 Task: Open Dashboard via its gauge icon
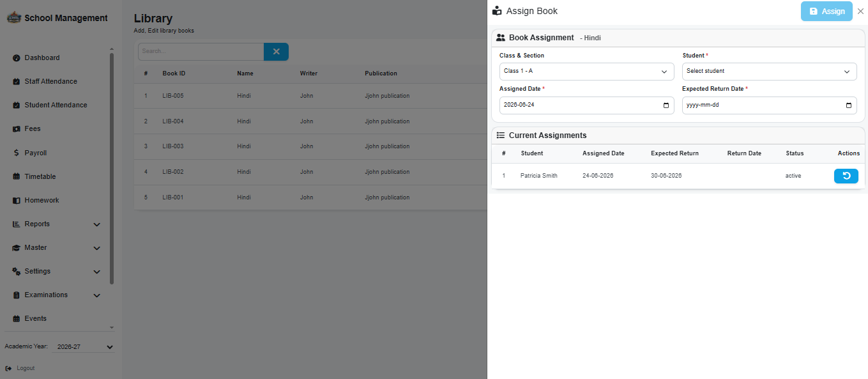[17, 58]
